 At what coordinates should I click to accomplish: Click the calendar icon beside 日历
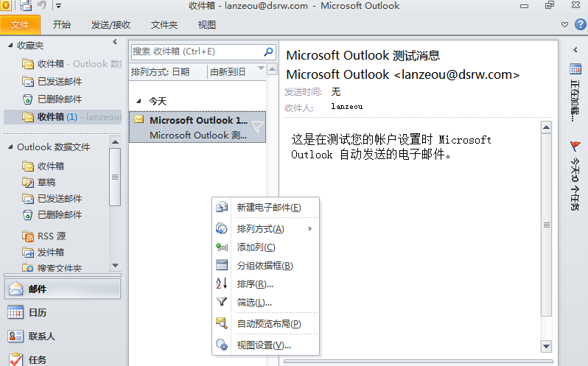coord(15,312)
